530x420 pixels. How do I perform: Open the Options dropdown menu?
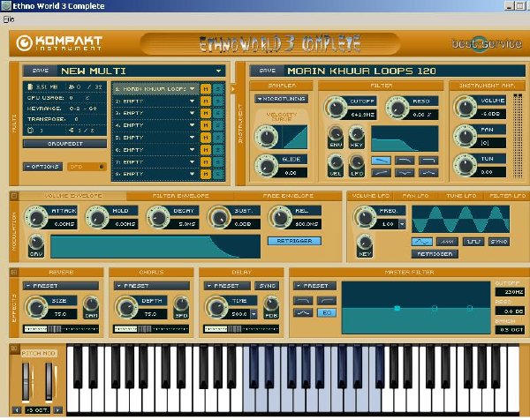(42, 167)
